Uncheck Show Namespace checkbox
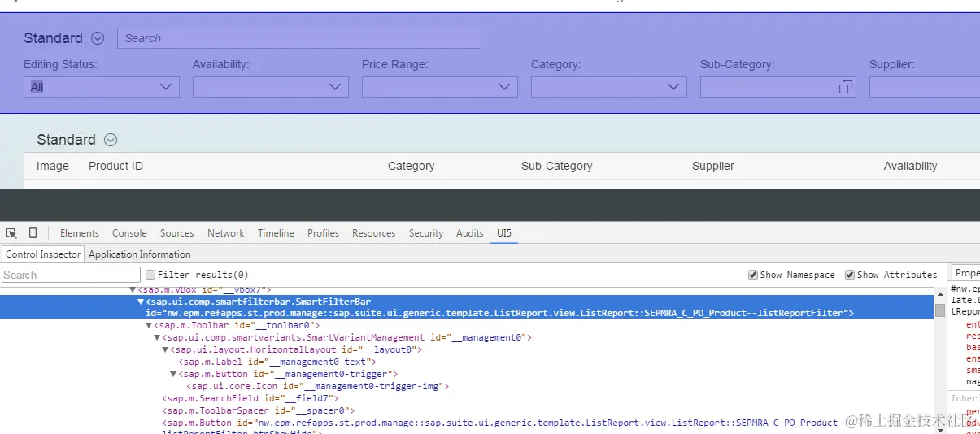The image size is (980, 434). coord(752,275)
